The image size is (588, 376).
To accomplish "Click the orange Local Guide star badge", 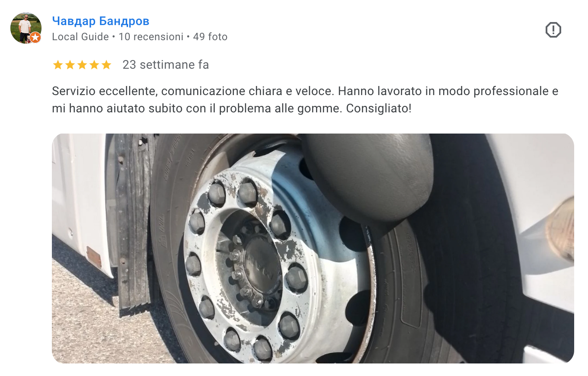I will tap(35, 38).
